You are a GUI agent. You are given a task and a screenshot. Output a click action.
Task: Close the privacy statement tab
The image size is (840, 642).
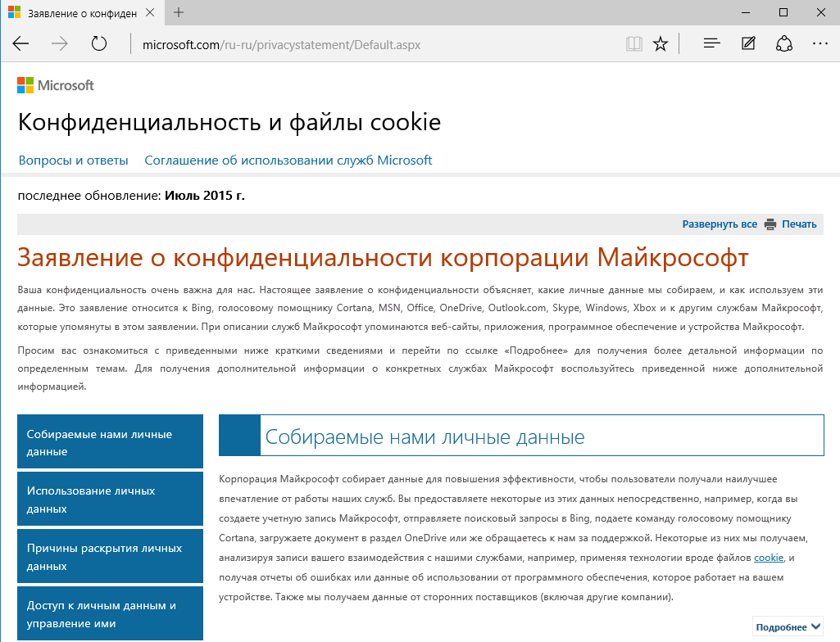click(150, 12)
